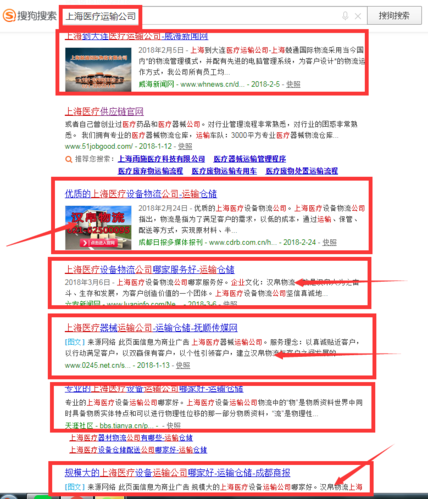428x499 pixels.
Task: Open result 上海医疗设备物流公司哪家服务好-运输仓储
Action: click(149, 269)
